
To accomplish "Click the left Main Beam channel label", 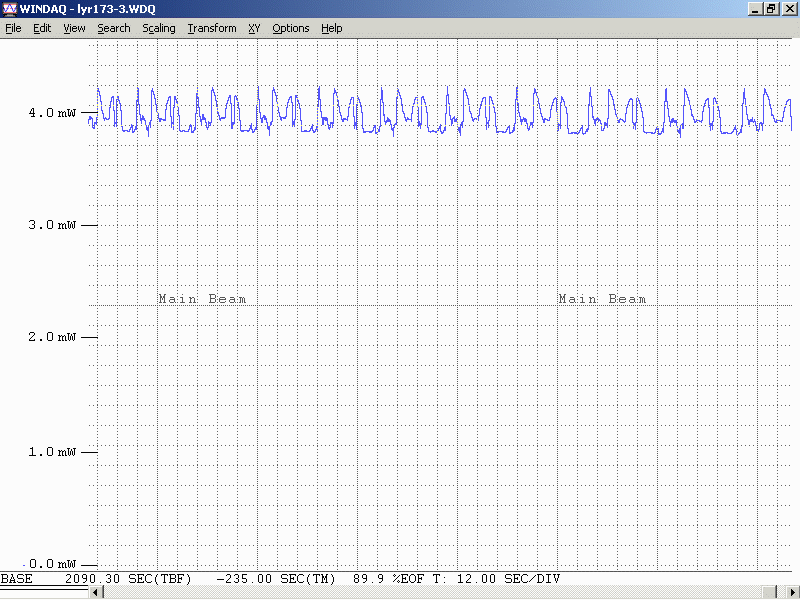I will (202, 299).
